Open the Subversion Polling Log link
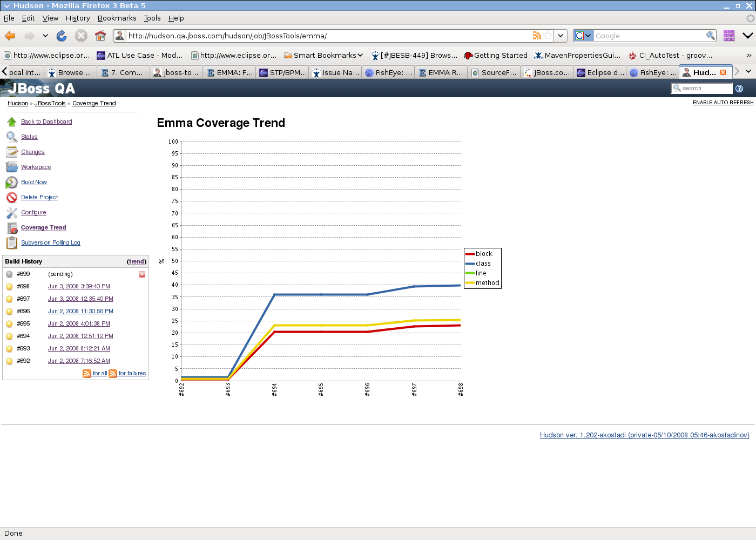 pos(51,243)
